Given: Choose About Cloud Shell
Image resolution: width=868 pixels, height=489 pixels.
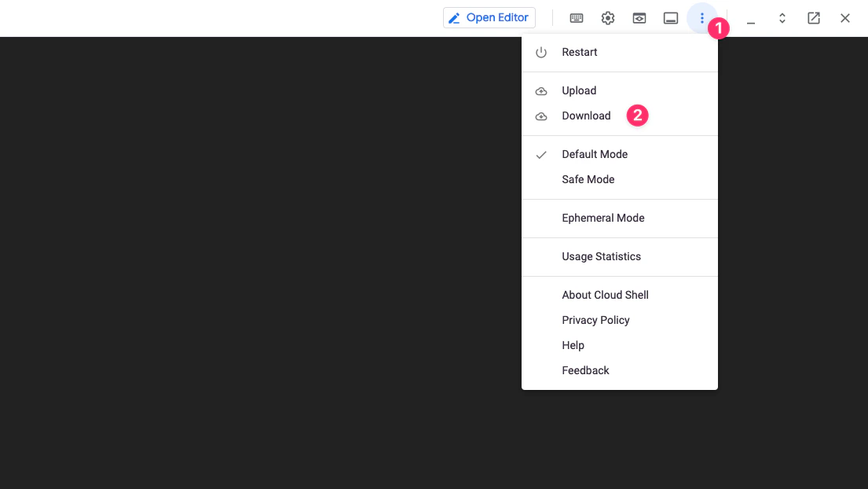Looking at the screenshot, I should [605, 295].
